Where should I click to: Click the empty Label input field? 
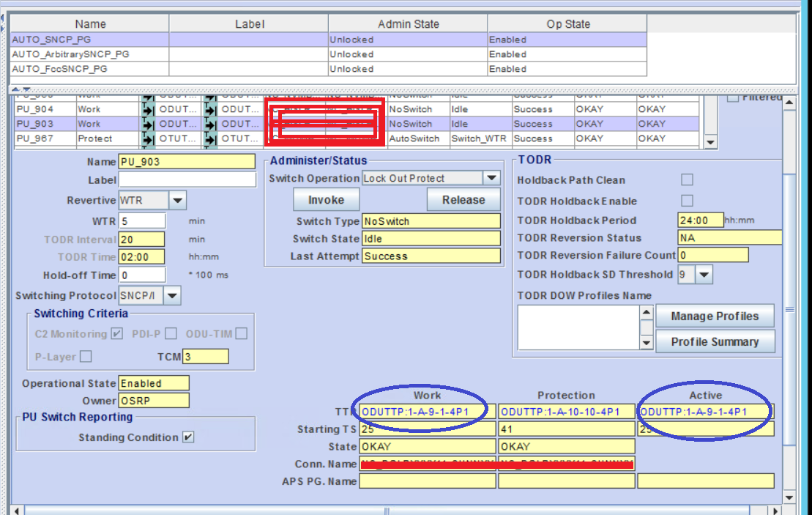(x=187, y=179)
